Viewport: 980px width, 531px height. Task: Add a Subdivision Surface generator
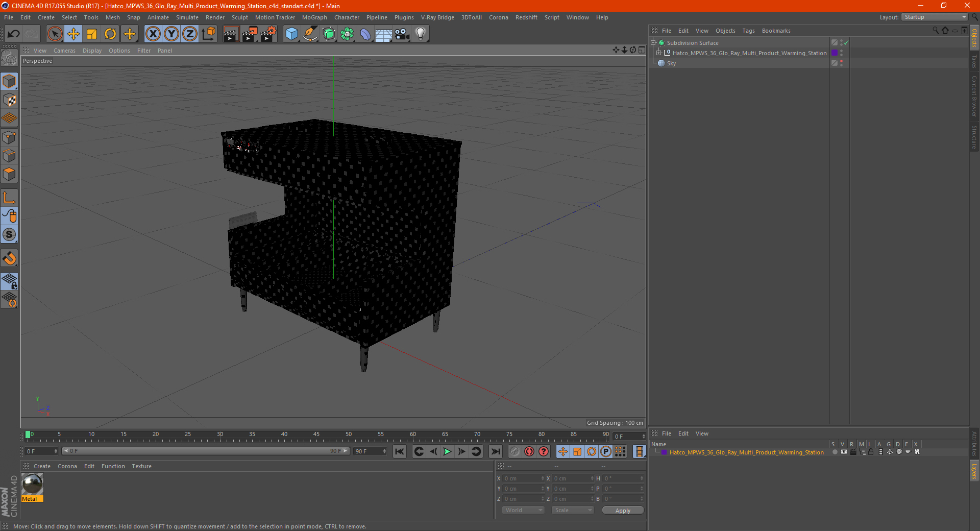pyautogui.click(x=329, y=34)
